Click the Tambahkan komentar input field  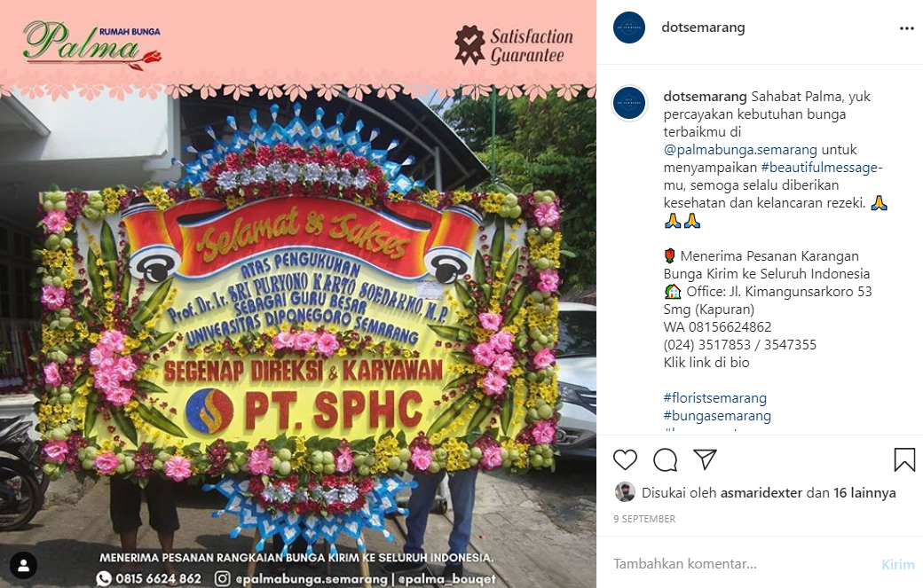742,564
